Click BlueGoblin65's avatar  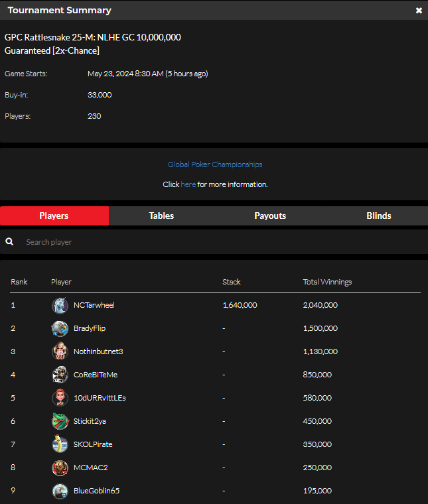60,491
